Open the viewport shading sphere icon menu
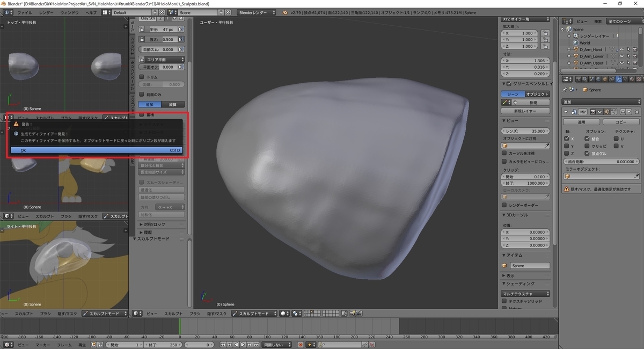Image resolution: width=644 pixels, height=349 pixels. click(x=284, y=314)
